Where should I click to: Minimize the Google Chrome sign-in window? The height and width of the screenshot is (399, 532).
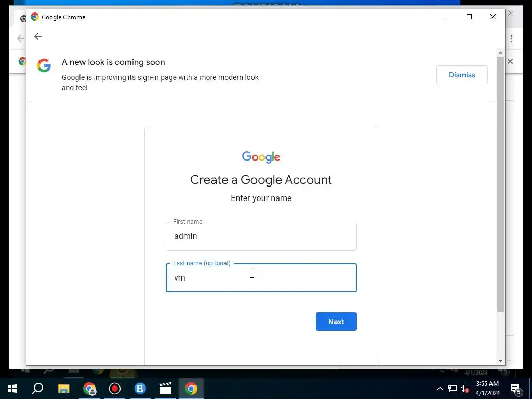click(x=446, y=17)
